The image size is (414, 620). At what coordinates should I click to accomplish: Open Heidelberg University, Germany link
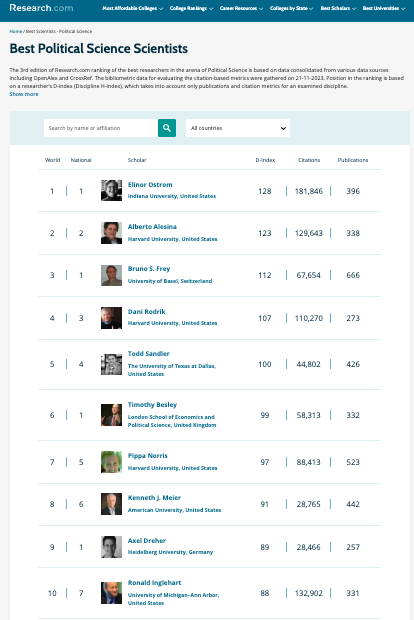pyautogui.click(x=170, y=552)
